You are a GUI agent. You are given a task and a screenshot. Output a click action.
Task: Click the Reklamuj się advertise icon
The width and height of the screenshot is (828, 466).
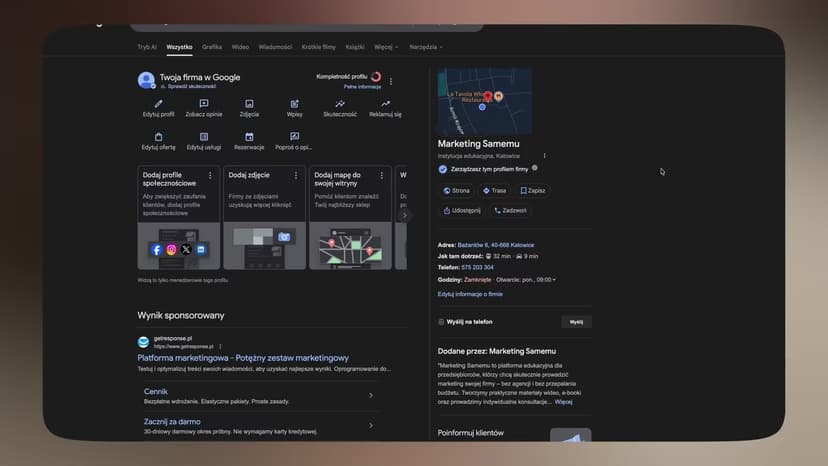385,104
